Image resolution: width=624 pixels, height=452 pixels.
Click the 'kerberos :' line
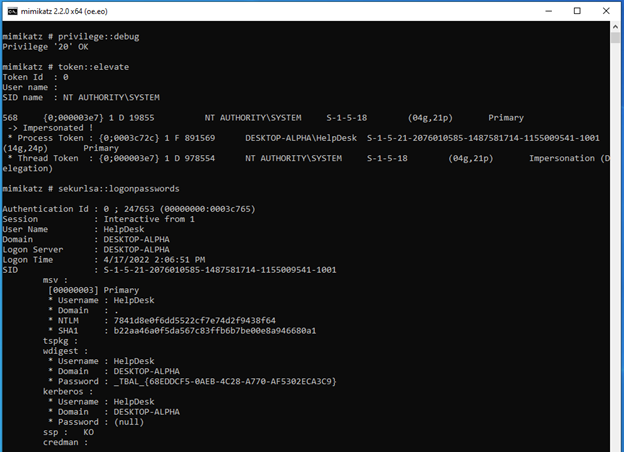tap(68, 392)
